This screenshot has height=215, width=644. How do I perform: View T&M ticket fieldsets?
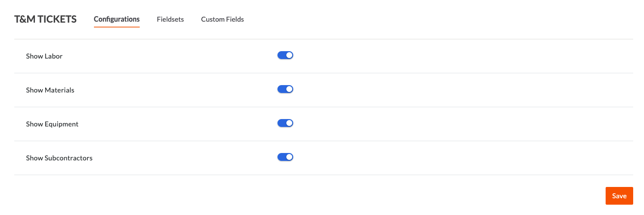tap(170, 20)
